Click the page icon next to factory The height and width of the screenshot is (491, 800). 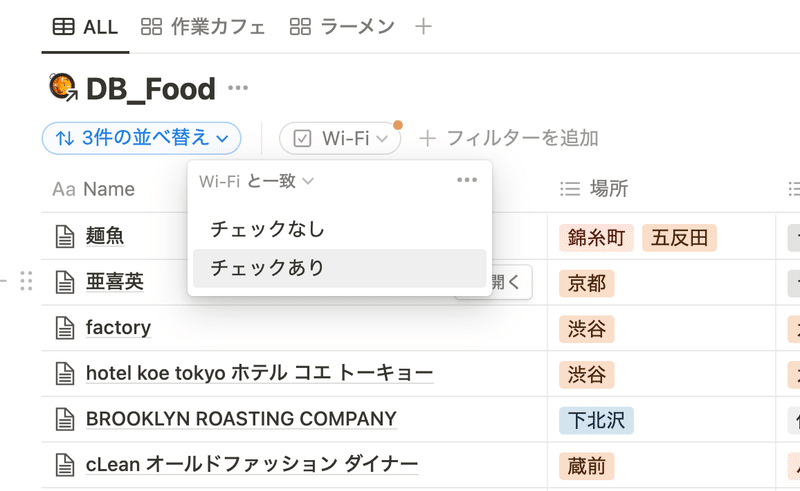(65, 328)
